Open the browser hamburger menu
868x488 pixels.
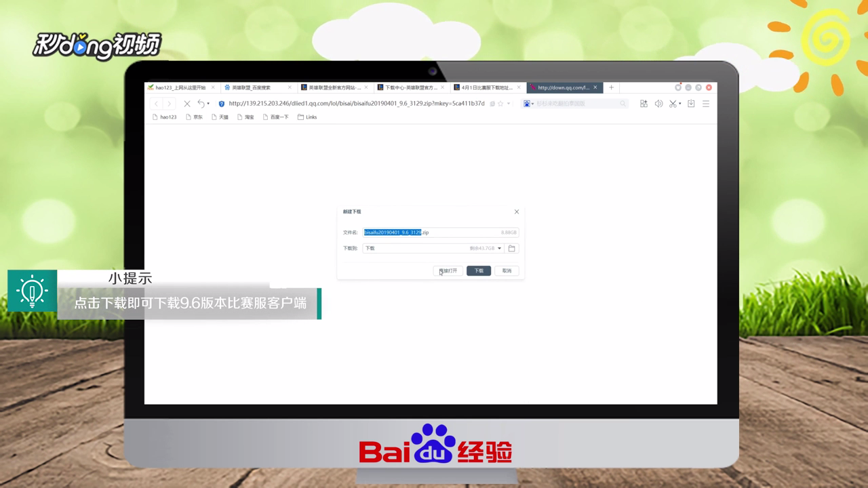click(x=706, y=104)
